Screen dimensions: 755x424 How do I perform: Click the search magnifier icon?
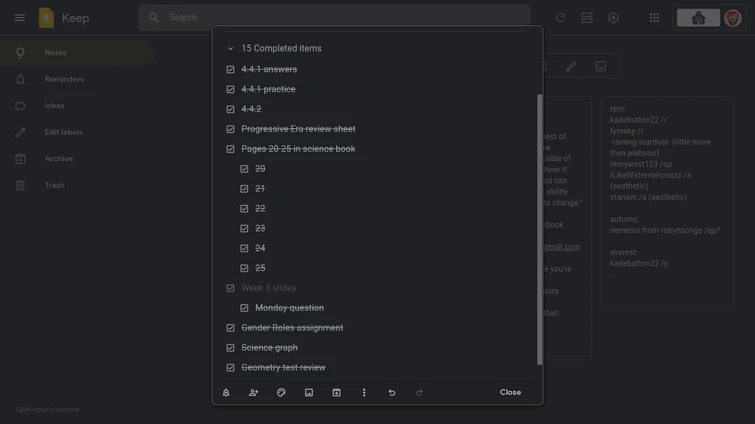click(x=154, y=18)
